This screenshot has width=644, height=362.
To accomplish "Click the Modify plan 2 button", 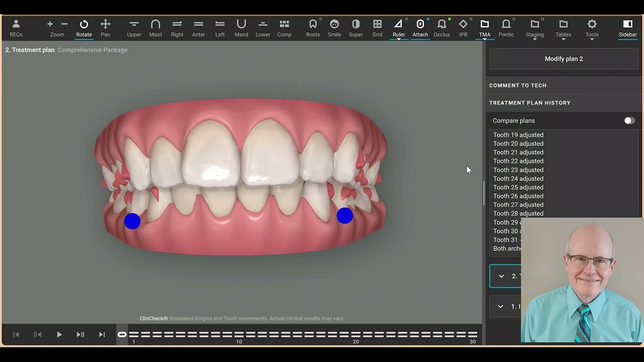I will pyautogui.click(x=563, y=59).
